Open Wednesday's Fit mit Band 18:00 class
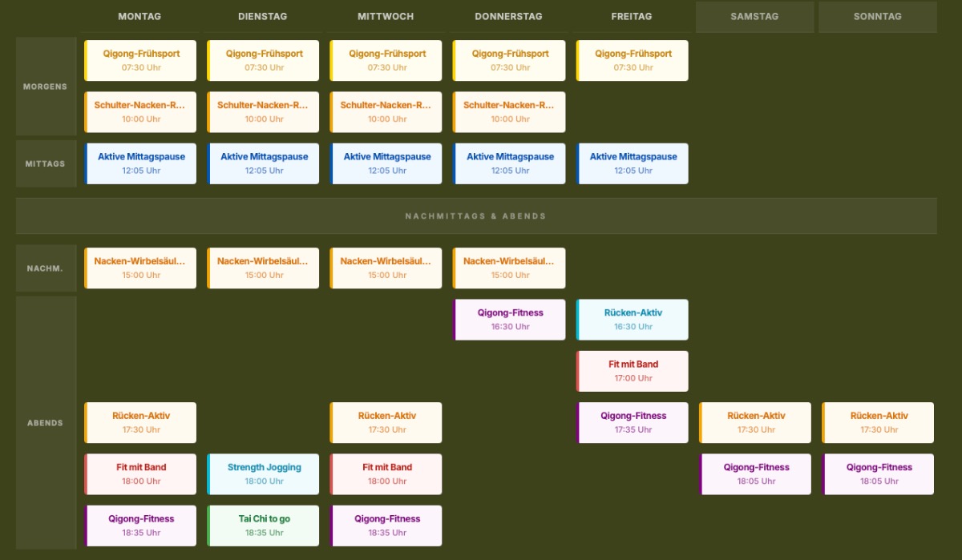 pos(386,474)
